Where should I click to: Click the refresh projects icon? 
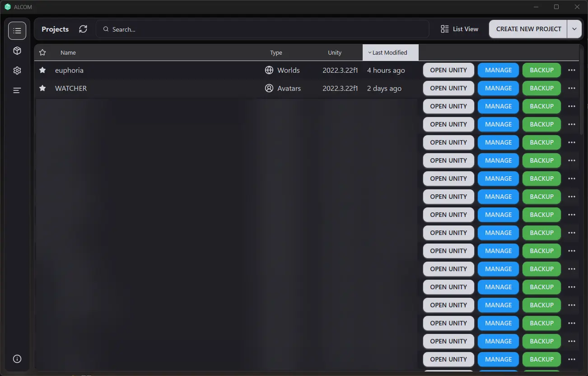click(x=83, y=29)
